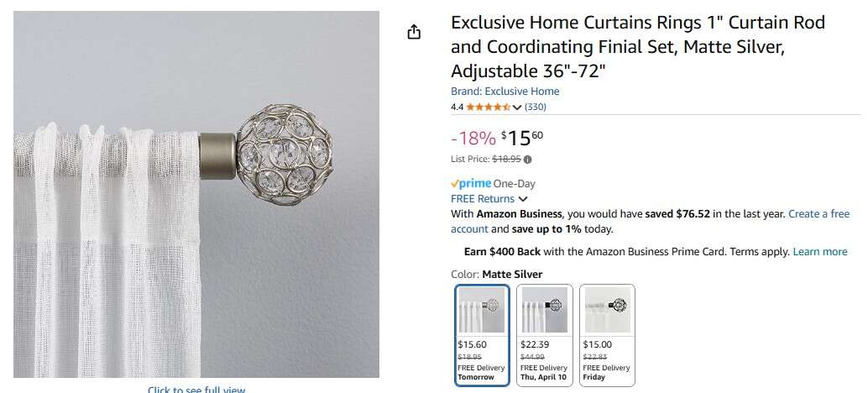
Task: Click the List Price info icon
Action: 528,160
